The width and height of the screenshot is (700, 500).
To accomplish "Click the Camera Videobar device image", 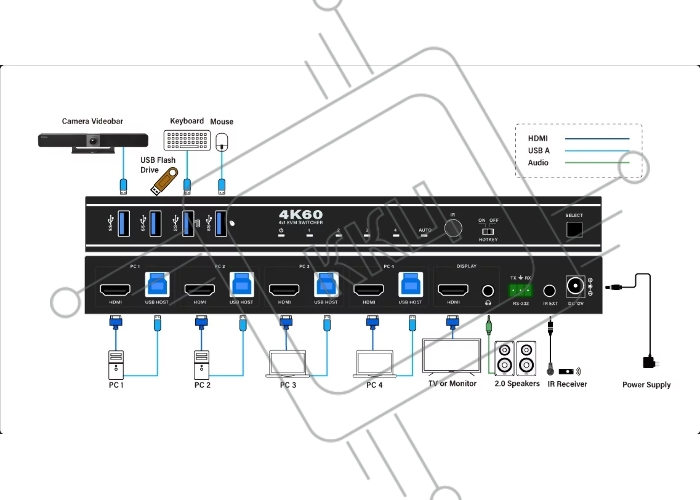I will click(x=93, y=143).
